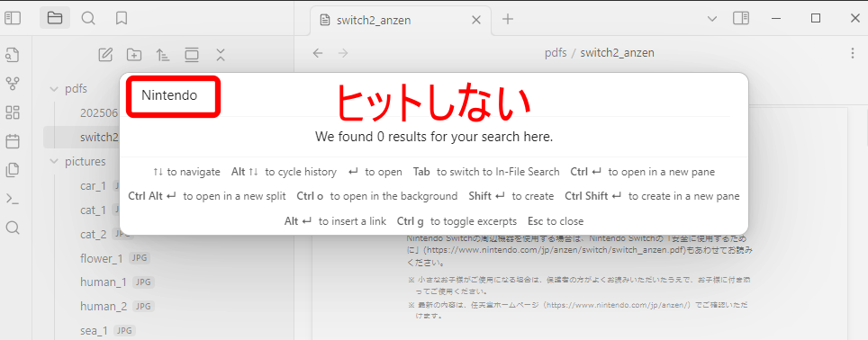Screen dimensions: 868x340
Task: Click 'We found 0 results' message
Action: tap(434, 137)
